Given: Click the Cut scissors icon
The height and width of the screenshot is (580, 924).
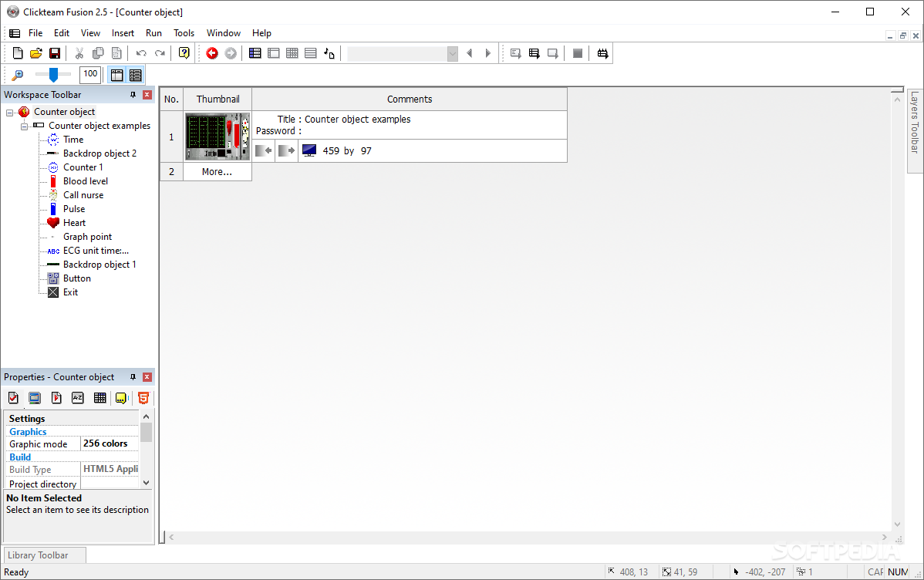Looking at the screenshot, I should (79, 53).
